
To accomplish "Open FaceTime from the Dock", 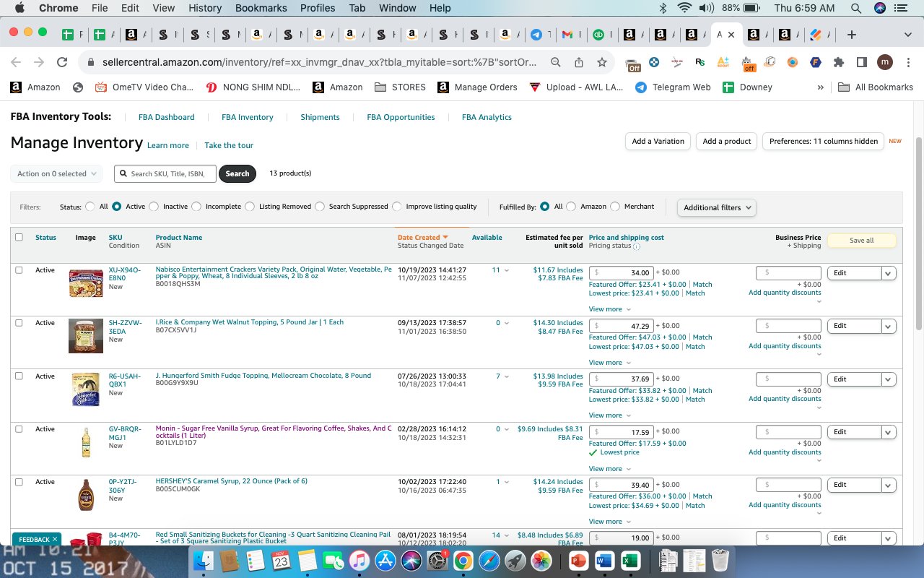I will pyautogui.click(x=333, y=560).
